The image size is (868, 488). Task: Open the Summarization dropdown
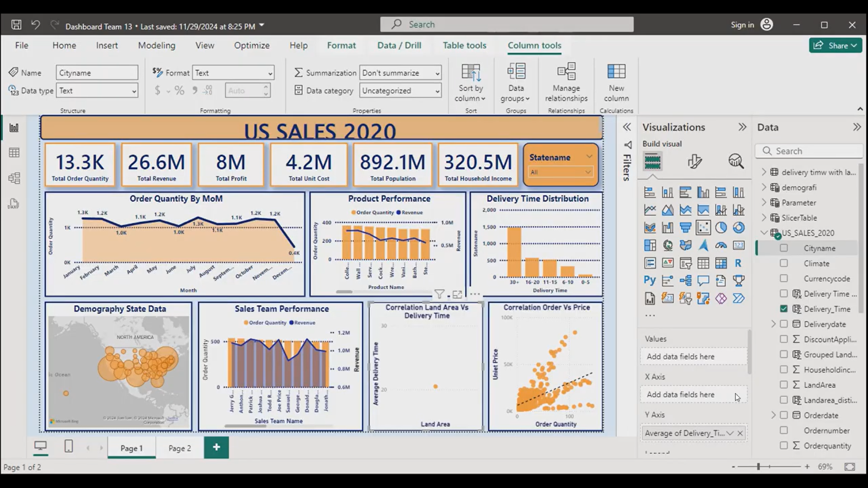[400, 73]
